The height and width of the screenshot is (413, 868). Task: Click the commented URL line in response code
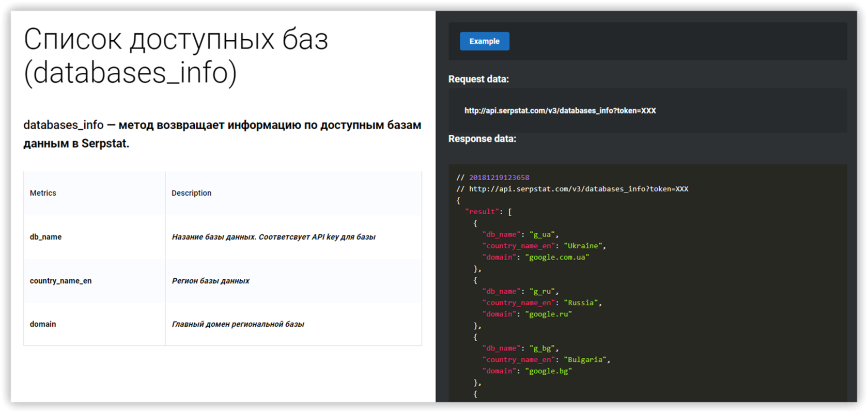tap(572, 189)
